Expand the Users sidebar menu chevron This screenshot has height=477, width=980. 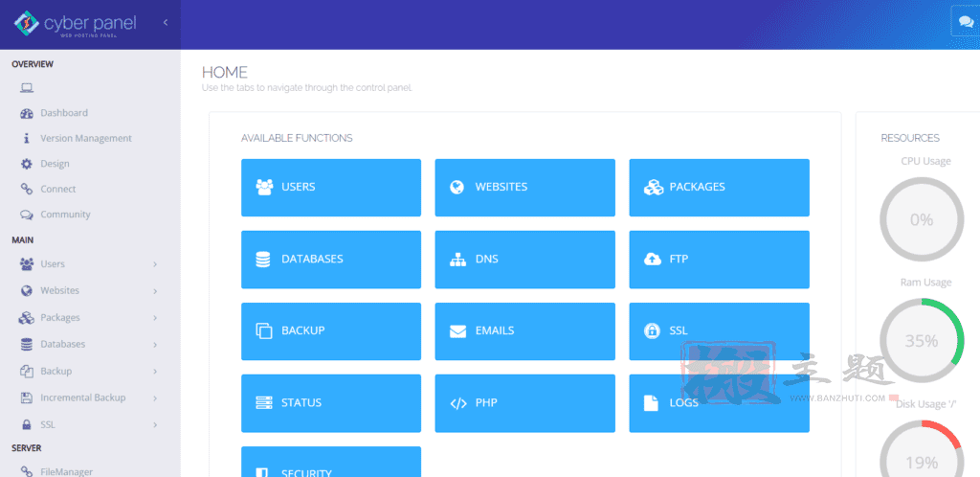(x=155, y=264)
